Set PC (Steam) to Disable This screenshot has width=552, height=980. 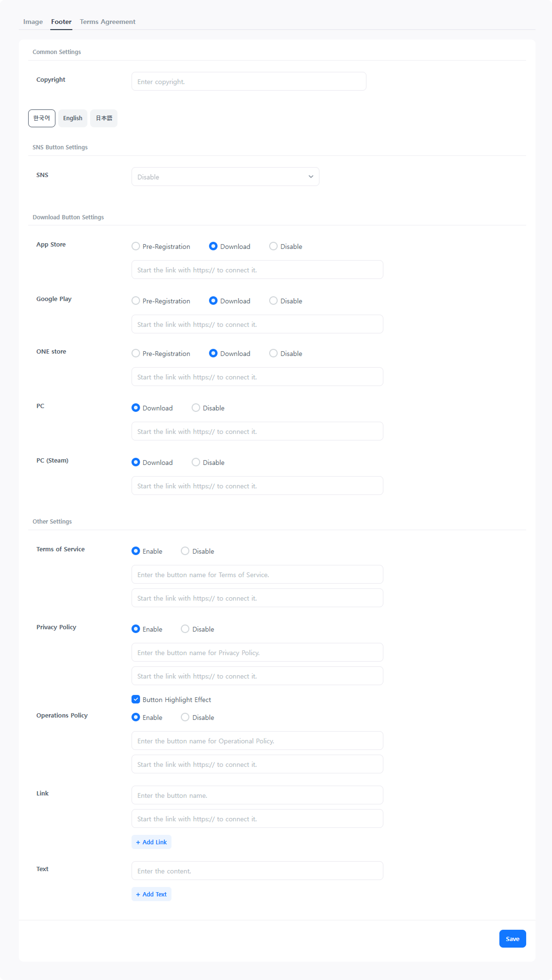pos(196,463)
